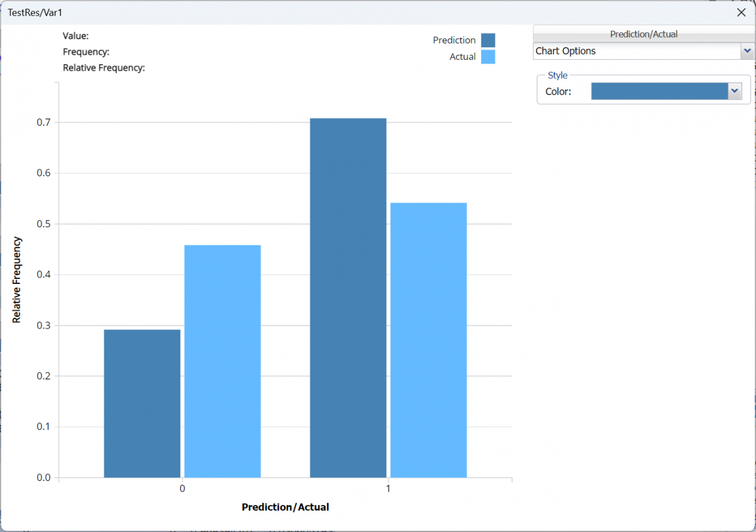Click the Prediction legend text
This screenshot has width=756, height=532.
pyautogui.click(x=454, y=40)
